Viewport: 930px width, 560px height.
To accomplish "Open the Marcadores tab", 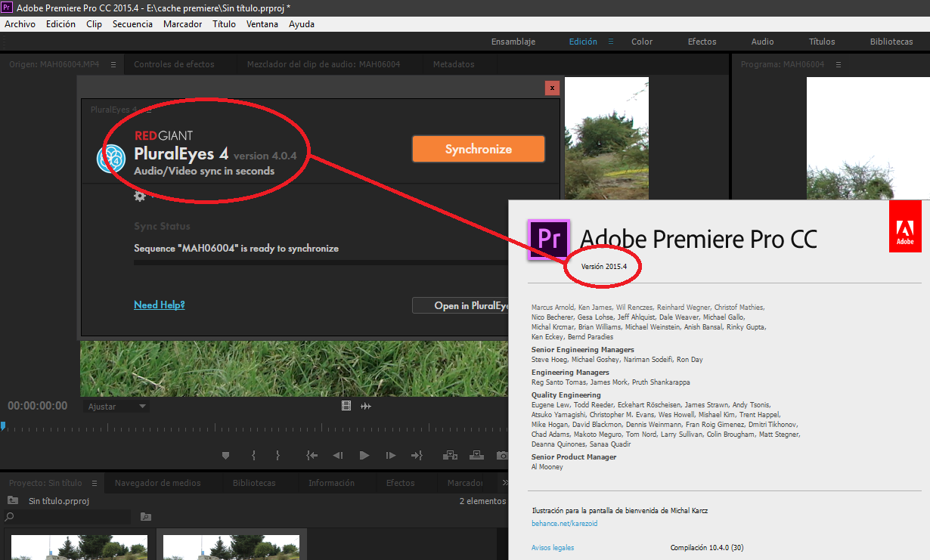I will click(x=465, y=483).
